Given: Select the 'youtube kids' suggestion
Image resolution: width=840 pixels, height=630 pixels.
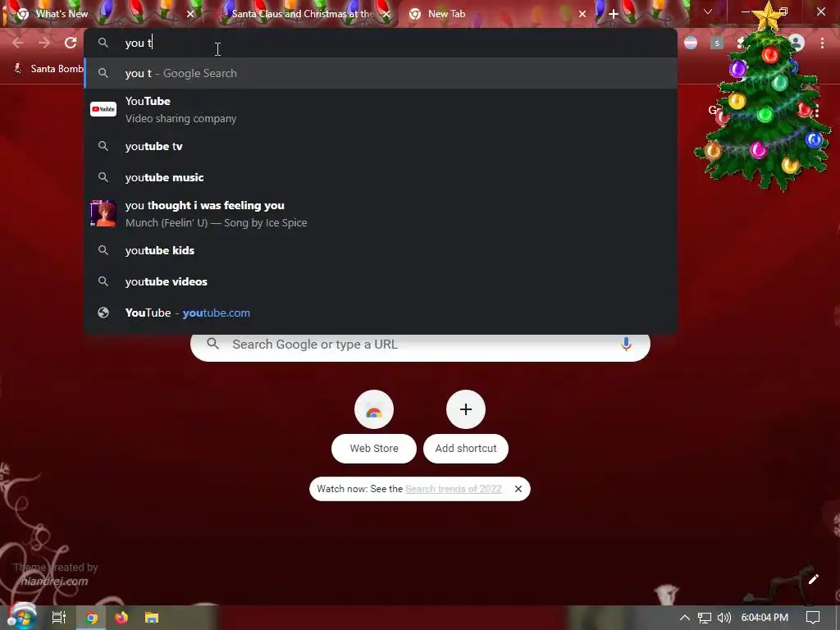Looking at the screenshot, I should [381, 250].
